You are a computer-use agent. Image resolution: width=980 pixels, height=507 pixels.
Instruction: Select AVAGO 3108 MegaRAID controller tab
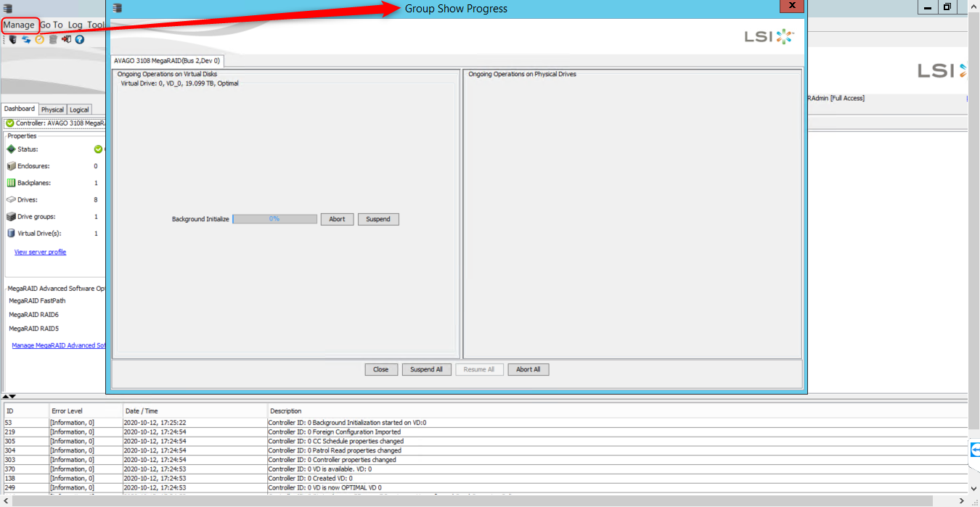click(x=167, y=61)
